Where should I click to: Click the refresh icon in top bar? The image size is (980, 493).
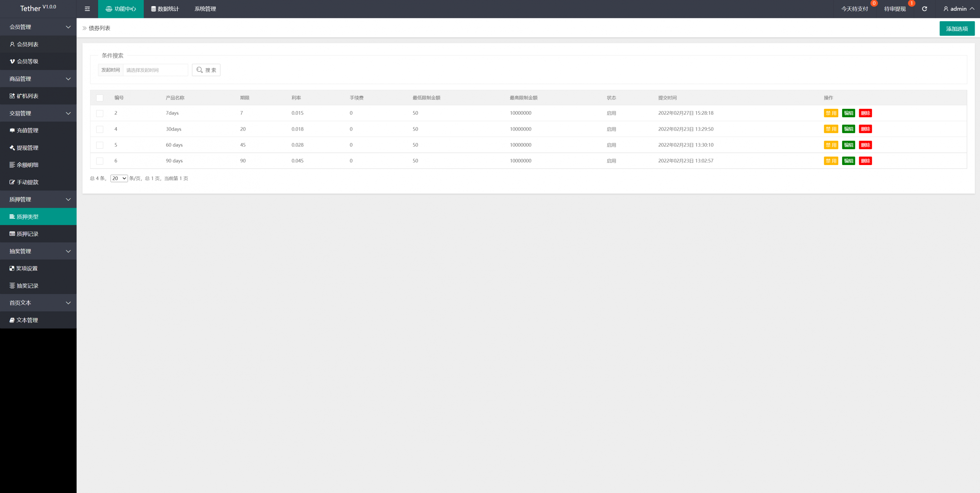point(924,9)
